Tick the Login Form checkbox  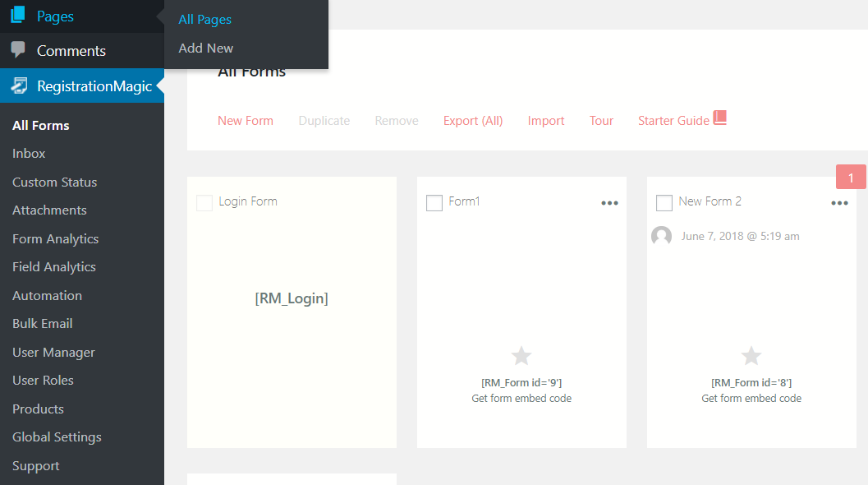point(204,202)
